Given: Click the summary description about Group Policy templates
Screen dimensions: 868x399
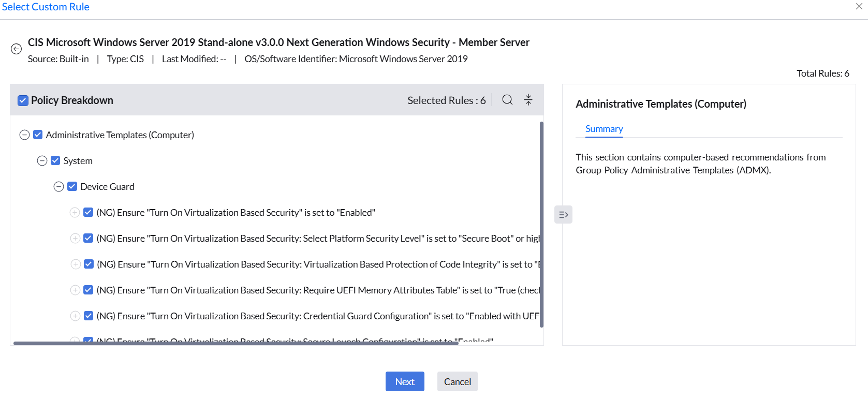Looking at the screenshot, I should click(701, 164).
